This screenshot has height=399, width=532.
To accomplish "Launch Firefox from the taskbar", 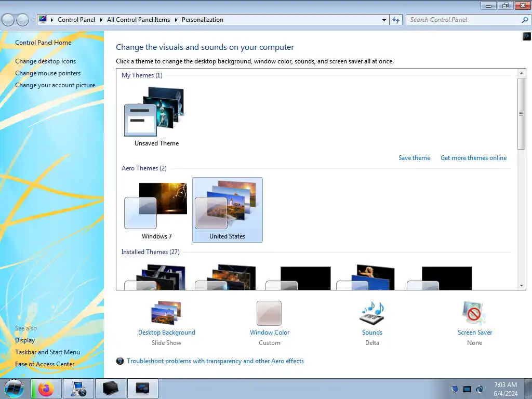I will tap(46, 389).
